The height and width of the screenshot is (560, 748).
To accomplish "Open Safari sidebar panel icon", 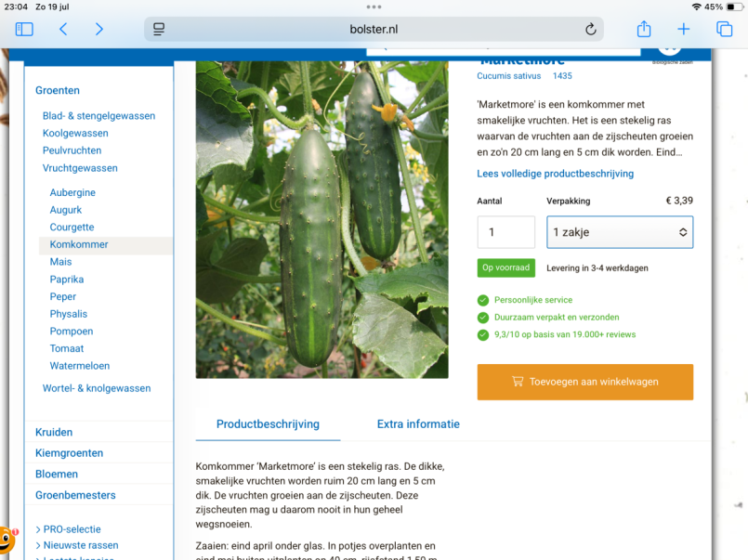I will click(x=24, y=29).
